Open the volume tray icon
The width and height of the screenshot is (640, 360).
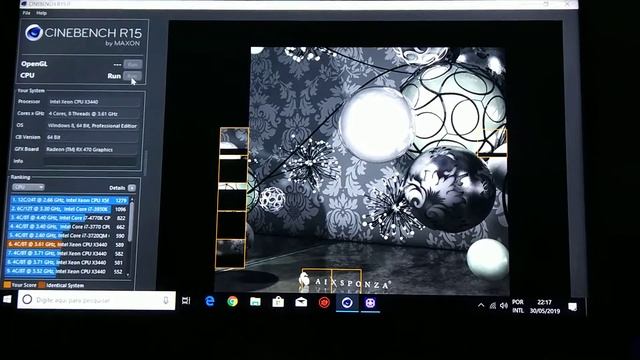pos(504,306)
